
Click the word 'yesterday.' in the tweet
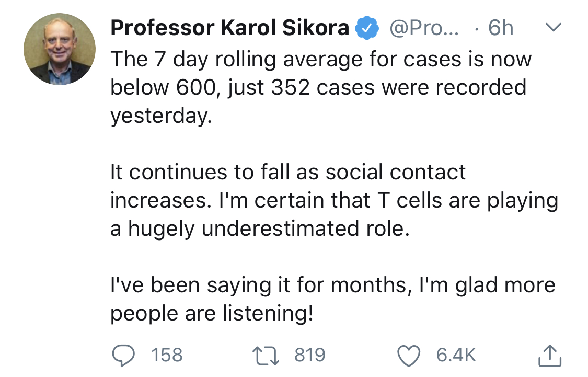coord(161,116)
